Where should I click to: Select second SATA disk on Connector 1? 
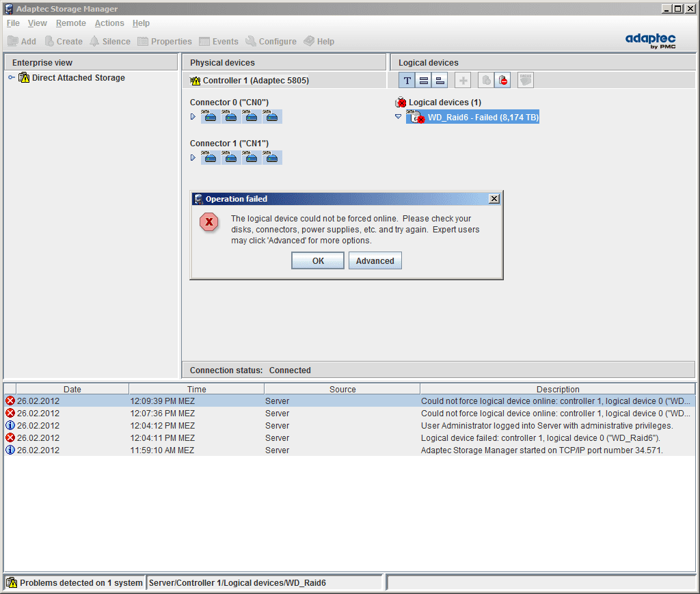231,157
